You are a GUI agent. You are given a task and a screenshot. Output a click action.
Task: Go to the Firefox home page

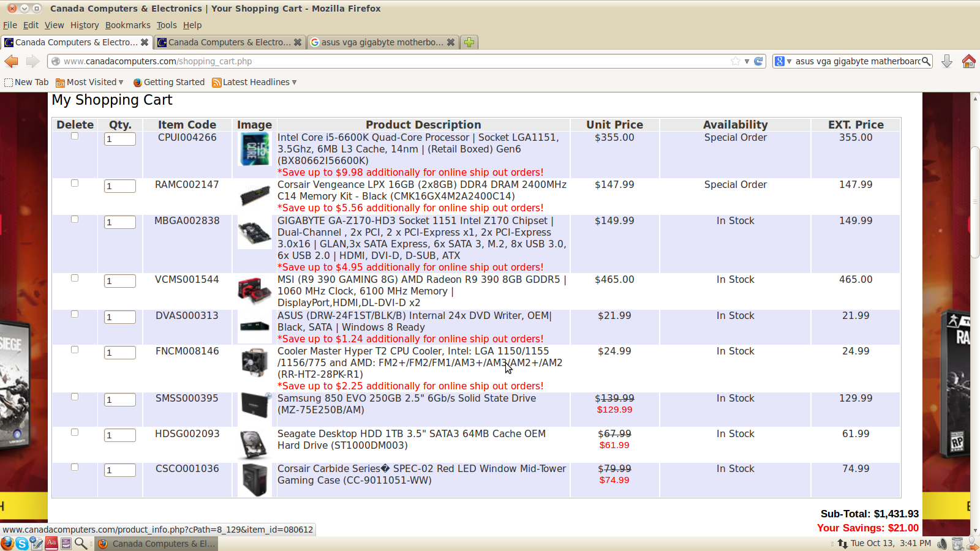click(x=968, y=61)
